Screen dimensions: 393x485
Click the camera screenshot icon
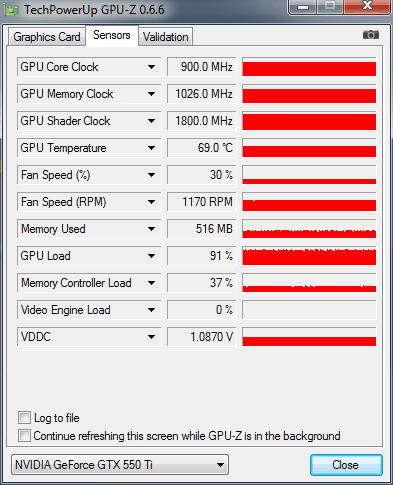[371, 35]
